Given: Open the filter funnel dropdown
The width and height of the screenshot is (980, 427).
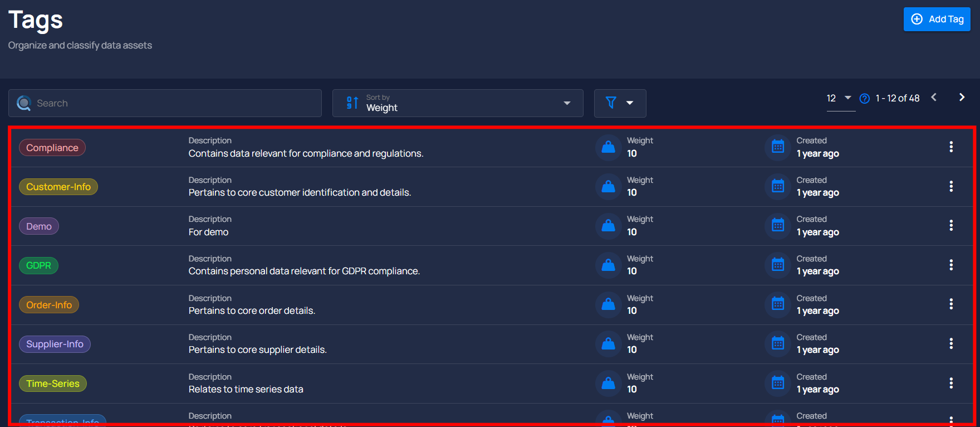Looking at the screenshot, I should 620,103.
